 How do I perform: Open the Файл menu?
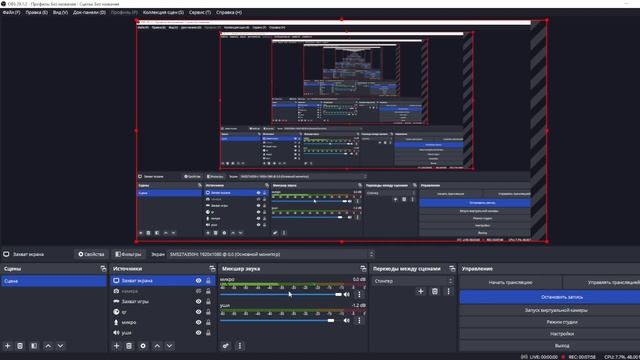[11, 12]
